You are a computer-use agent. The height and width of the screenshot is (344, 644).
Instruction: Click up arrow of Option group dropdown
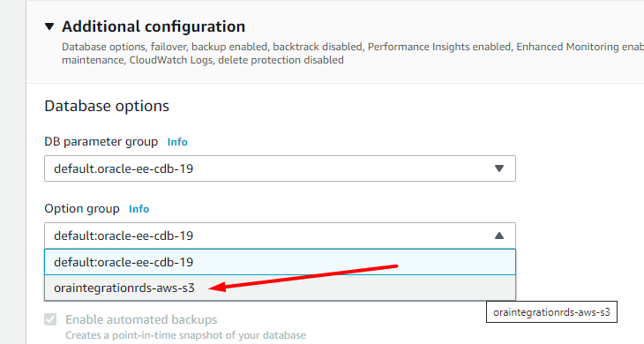click(x=499, y=236)
